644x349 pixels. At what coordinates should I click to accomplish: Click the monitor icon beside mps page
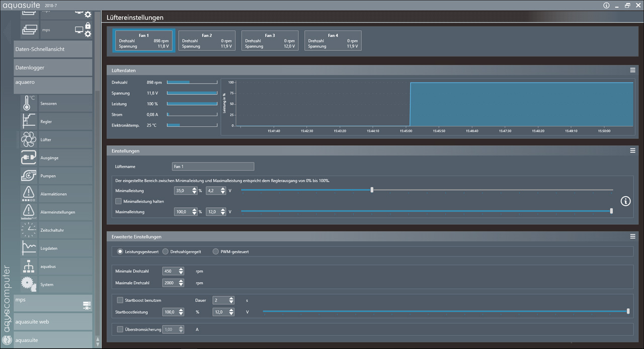pos(78,30)
